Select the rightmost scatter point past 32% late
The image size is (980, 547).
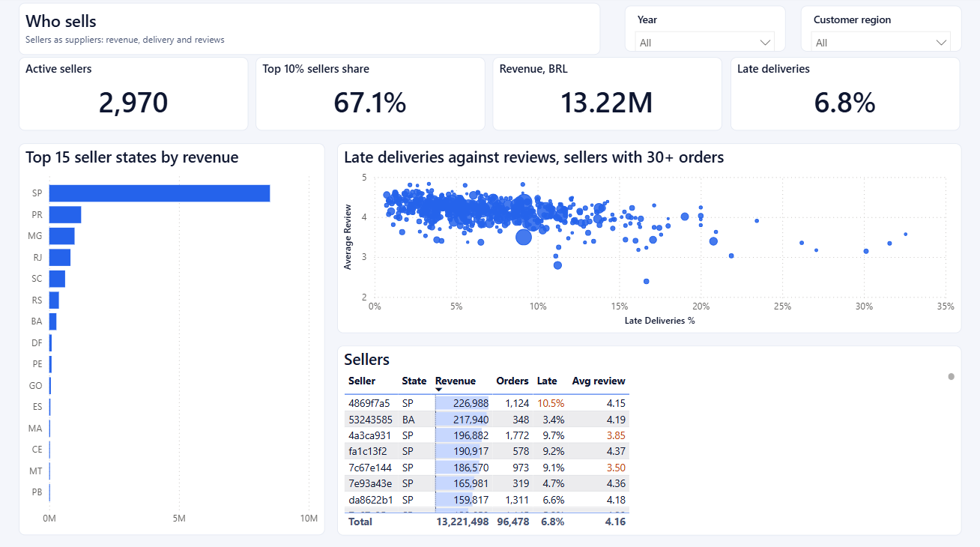[906, 234]
